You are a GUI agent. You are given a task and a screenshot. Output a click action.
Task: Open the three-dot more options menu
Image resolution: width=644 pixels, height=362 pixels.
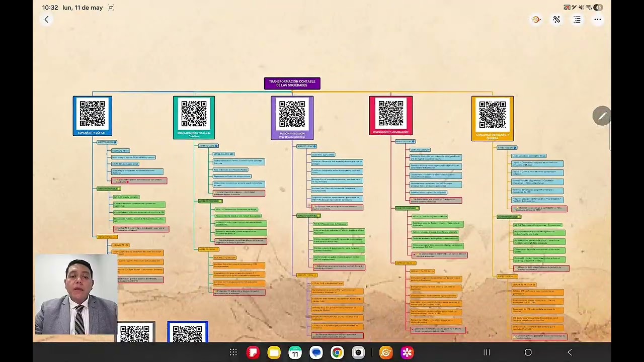point(598,20)
